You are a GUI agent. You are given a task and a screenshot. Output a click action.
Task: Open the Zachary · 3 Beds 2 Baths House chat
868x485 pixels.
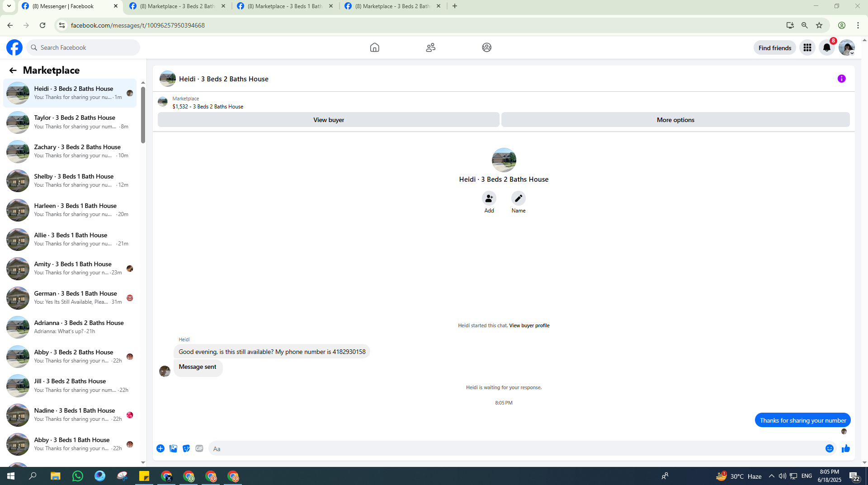point(70,151)
